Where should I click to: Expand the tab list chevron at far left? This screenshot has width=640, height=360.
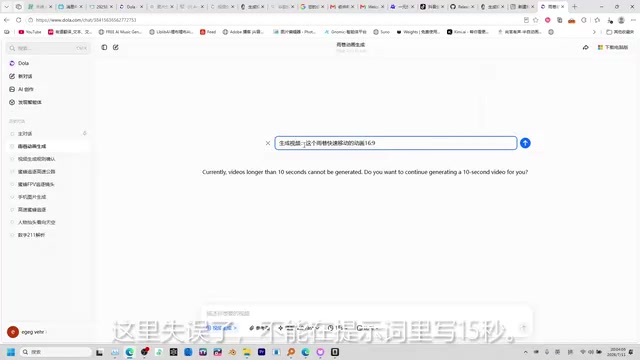click(x=6, y=7)
